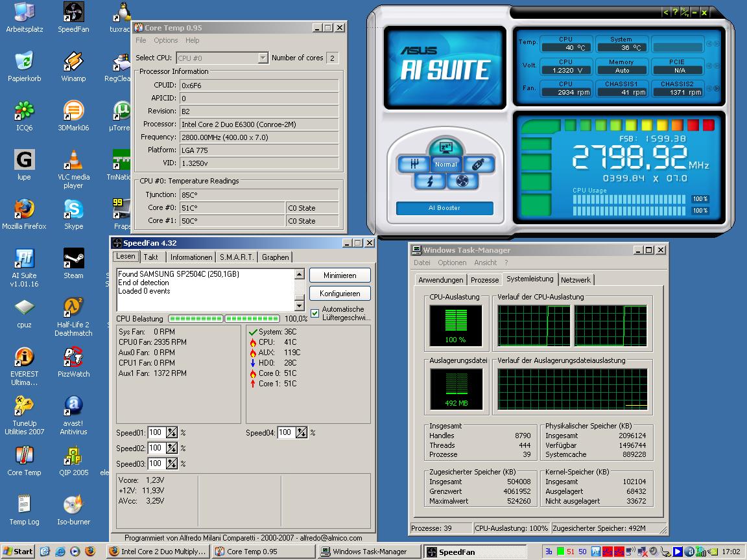The image size is (747, 560).
Task: Open the Optionen menu in Task-Manager
Action: [452, 263]
